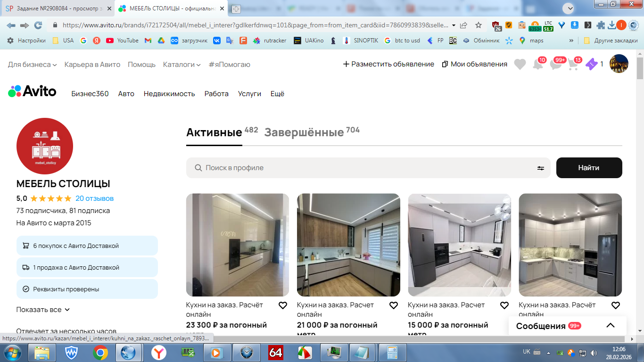Click the share page icon in address bar
644x362 pixels.
click(464, 25)
